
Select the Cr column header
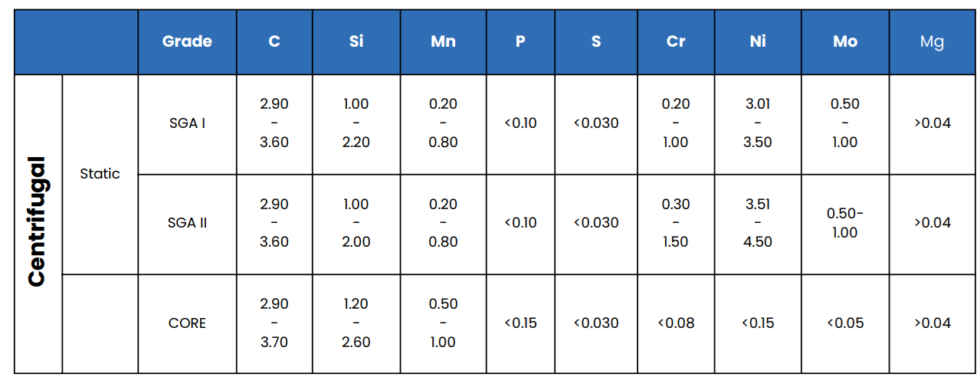(676, 42)
